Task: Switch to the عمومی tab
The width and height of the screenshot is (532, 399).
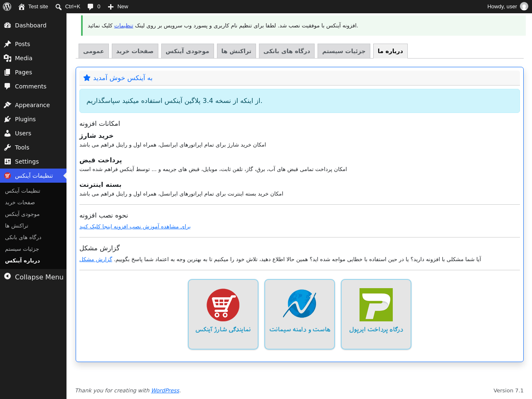Action: [x=94, y=51]
